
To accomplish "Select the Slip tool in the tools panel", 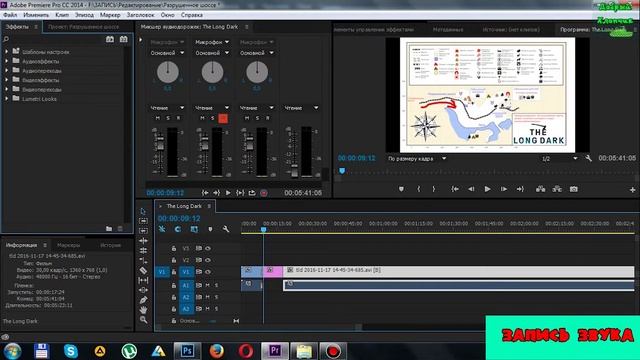I will tap(143, 280).
